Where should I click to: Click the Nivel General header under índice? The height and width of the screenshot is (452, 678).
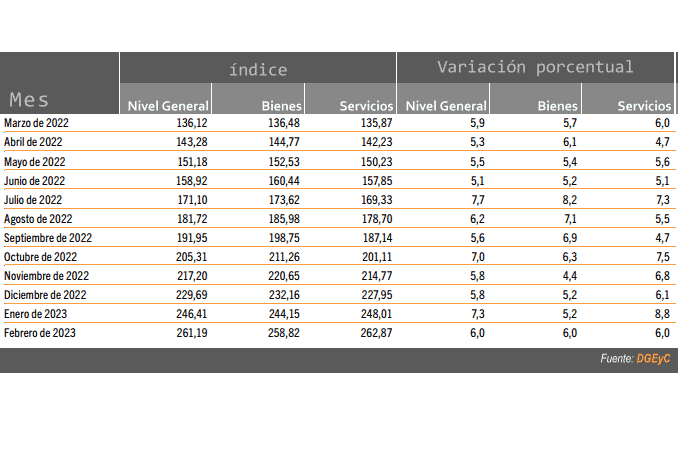(x=168, y=106)
